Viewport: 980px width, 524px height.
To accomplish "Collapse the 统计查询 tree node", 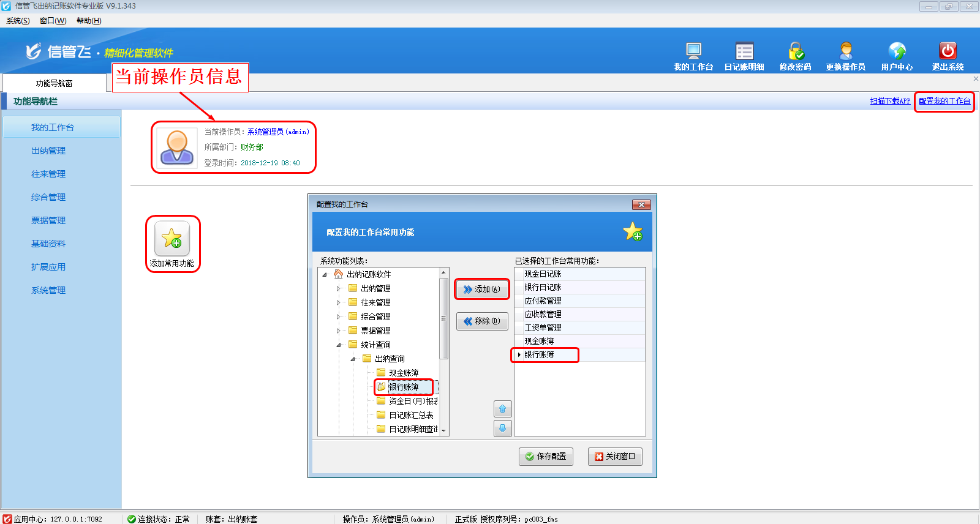I will (x=338, y=345).
